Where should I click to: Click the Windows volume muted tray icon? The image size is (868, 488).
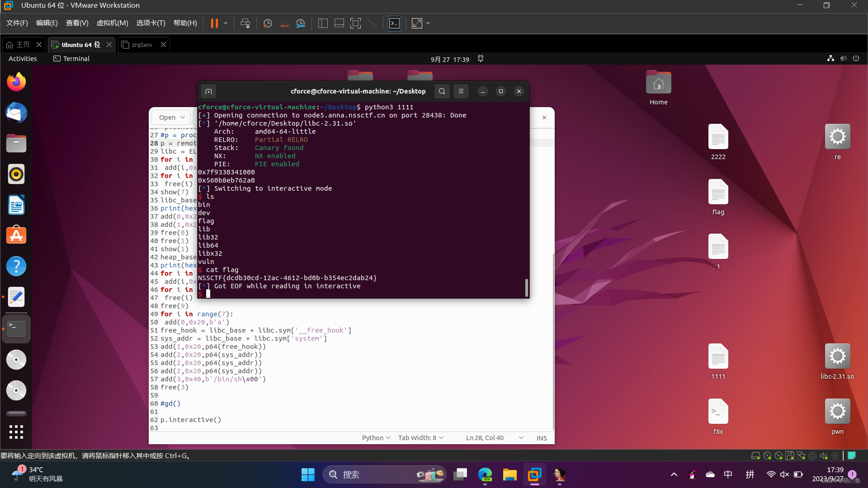(x=784, y=474)
